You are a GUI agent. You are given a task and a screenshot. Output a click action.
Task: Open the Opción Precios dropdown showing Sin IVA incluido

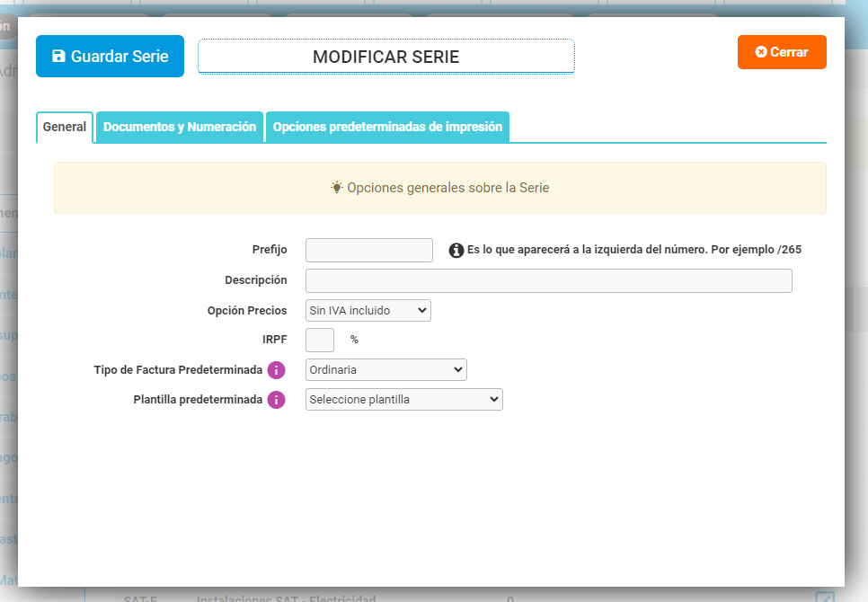point(367,310)
